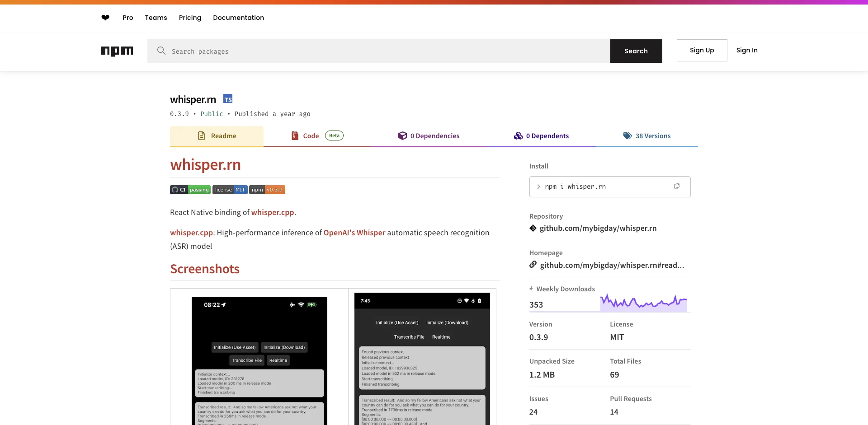Copy the npm install command
The height and width of the screenshot is (425, 868).
click(677, 186)
